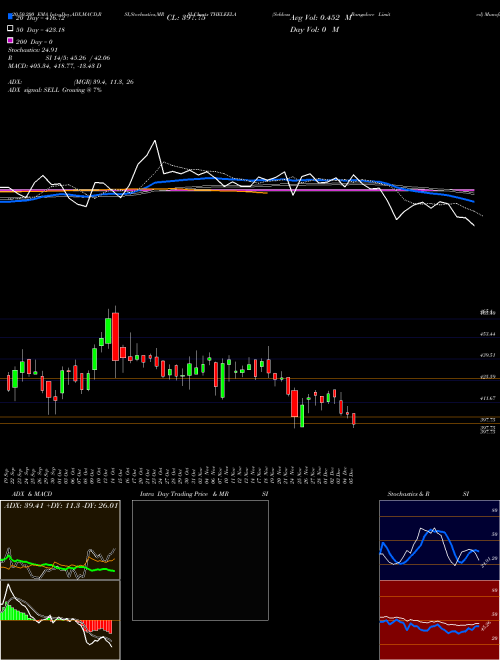Click the last red candlestick on the chart
The width and height of the screenshot is (500, 660).
pyautogui.click(x=354, y=419)
